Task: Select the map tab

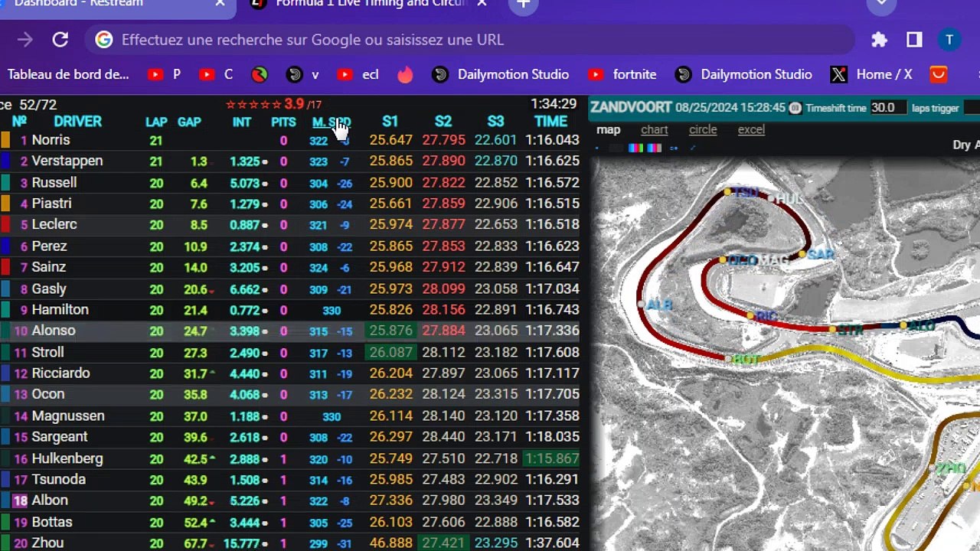Action: click(x=609, y=129)
